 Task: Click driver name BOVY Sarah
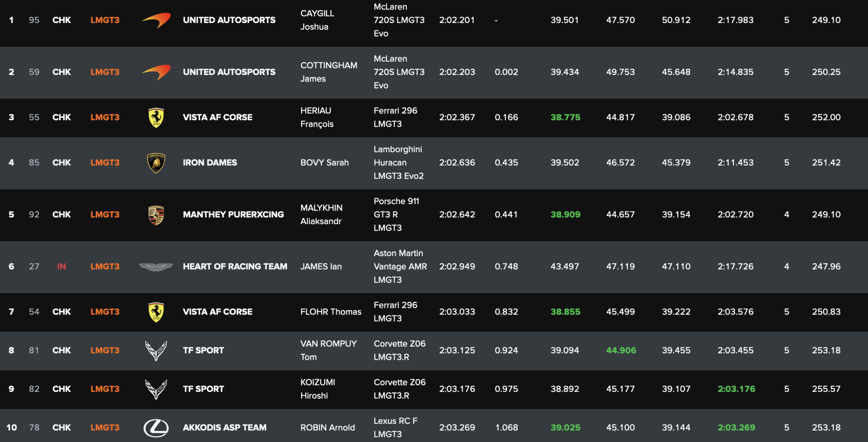[x=325, y=163]
